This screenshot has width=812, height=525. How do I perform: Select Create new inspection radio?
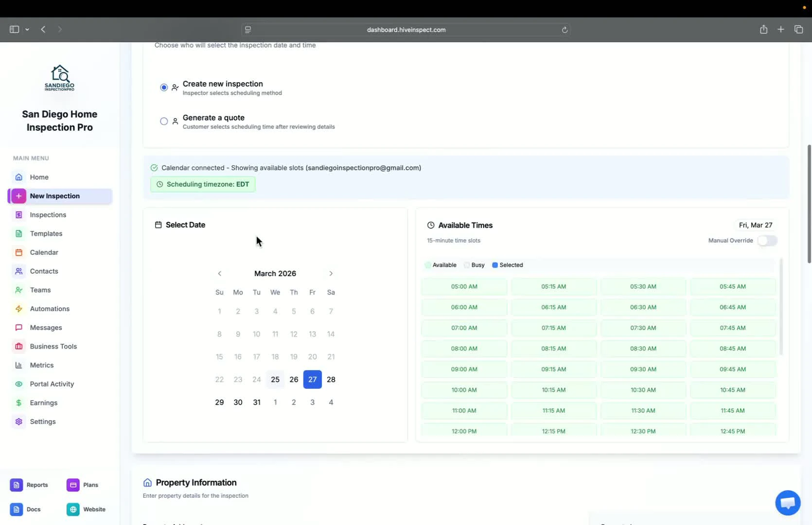(x=164, y=87)
